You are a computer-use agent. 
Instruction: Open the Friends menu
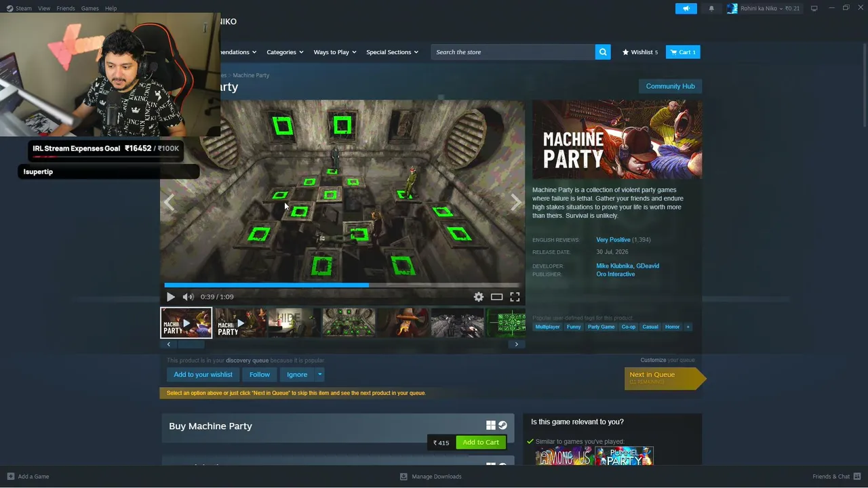(x=66, y=8)
